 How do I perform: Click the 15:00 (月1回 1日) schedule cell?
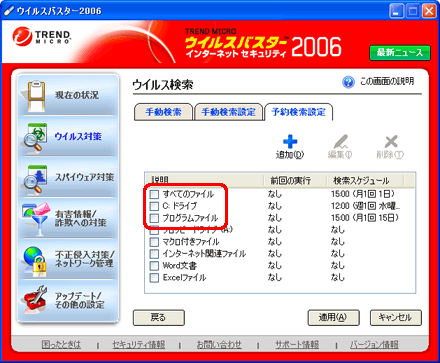coord(363,194)
